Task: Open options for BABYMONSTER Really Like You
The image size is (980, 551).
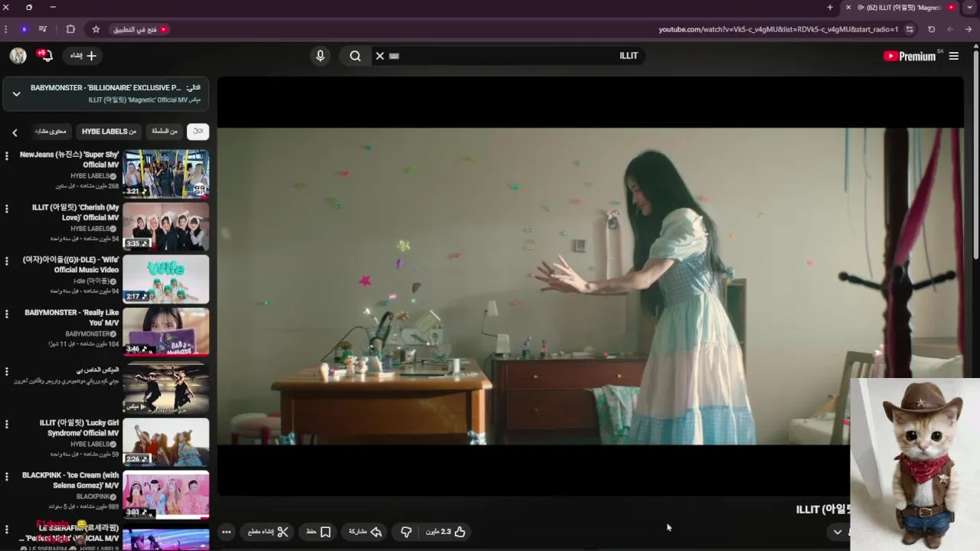Action: pyautogui.click(x=7, y=315)
